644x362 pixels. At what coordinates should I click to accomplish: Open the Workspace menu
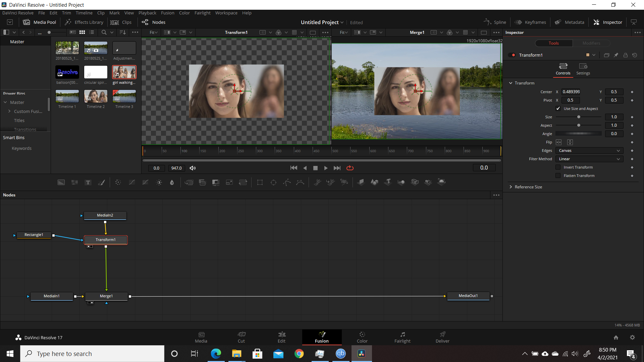tap(226, 13)
